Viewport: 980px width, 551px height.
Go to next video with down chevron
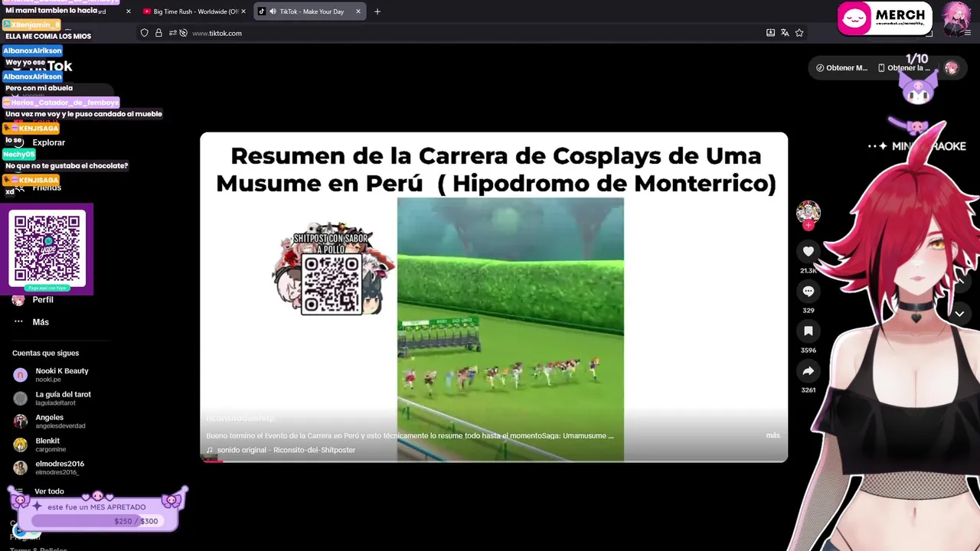pos(959,314)
